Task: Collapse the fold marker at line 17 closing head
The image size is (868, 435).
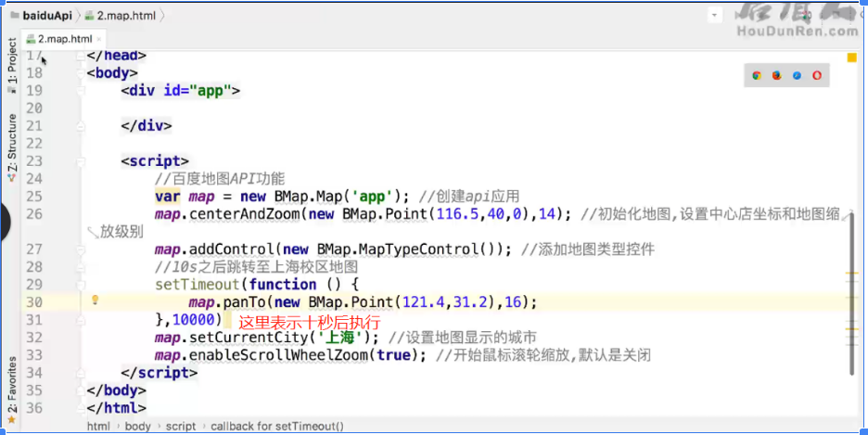Action: click(81, 56)
